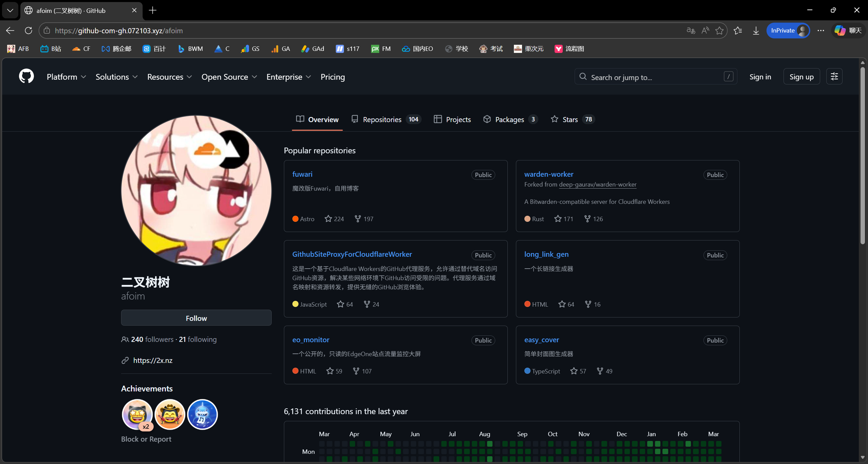Image resolution: width=868 pixels, height=464 pixels.
Task: Click the Search or jump to field
Action: pos(655,77)
